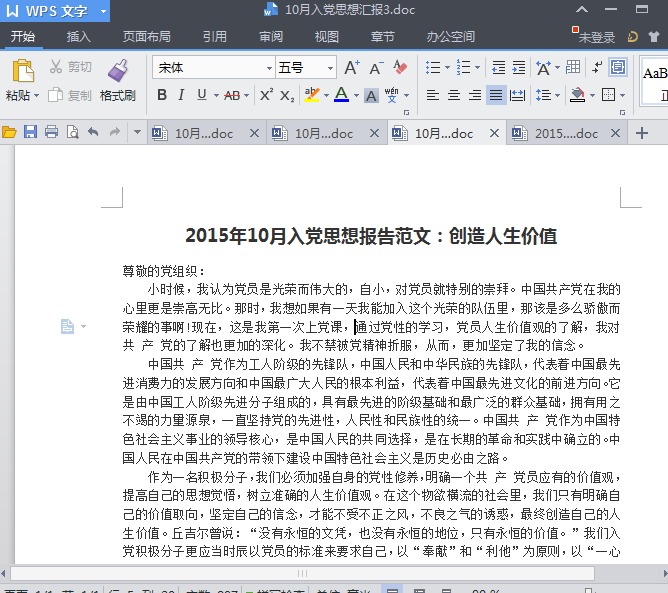Open the 审阅 ribbon tab
This screenshot has width=668, height=593.
pyautogui.click(x=271, y=37)
